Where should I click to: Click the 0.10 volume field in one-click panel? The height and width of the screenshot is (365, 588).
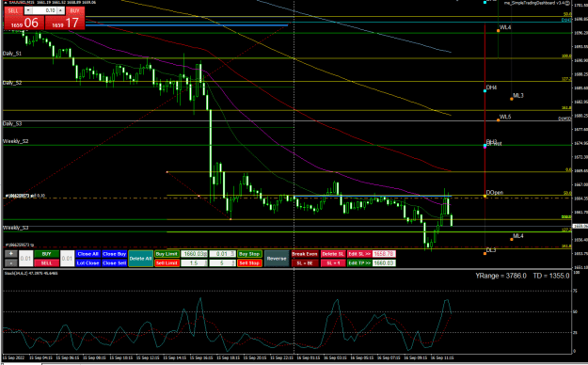pyautogui.click(x=44, y=10)
